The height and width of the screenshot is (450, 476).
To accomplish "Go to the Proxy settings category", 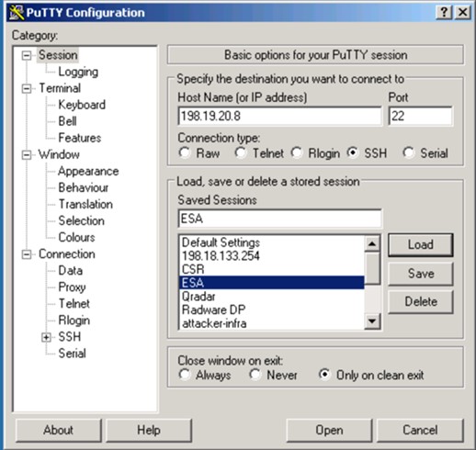I will click(72, 287).
